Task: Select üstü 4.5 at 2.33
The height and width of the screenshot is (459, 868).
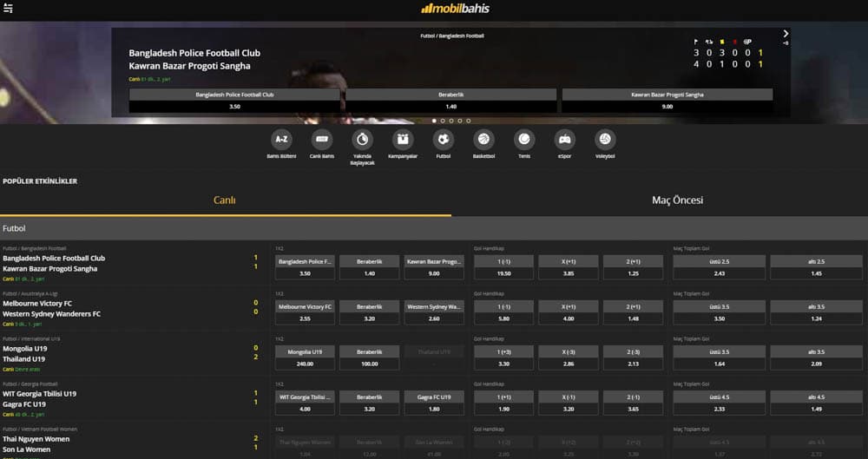Action: pyautogui.click(x=719, y=403)
